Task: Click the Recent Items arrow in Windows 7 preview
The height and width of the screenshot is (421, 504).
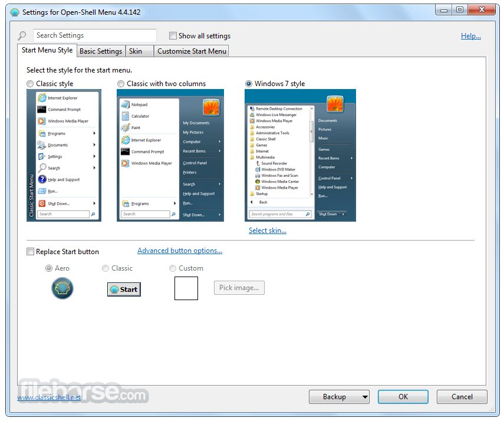Action: click(352, 158)
